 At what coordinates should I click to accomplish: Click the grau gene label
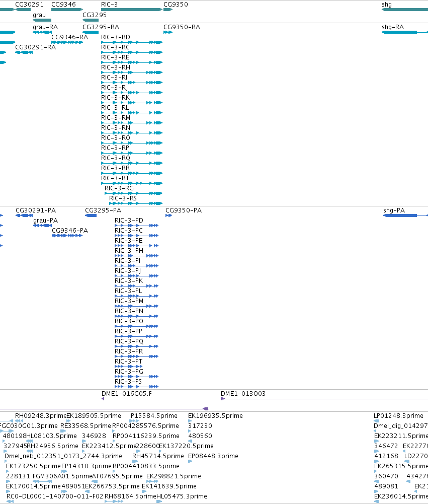pos(39,15)
